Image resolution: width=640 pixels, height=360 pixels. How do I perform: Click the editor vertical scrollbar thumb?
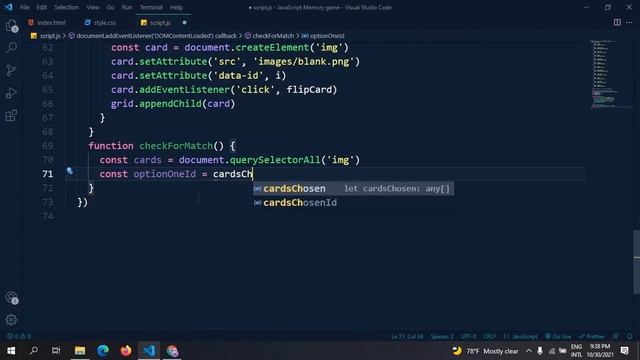[636, 262]
